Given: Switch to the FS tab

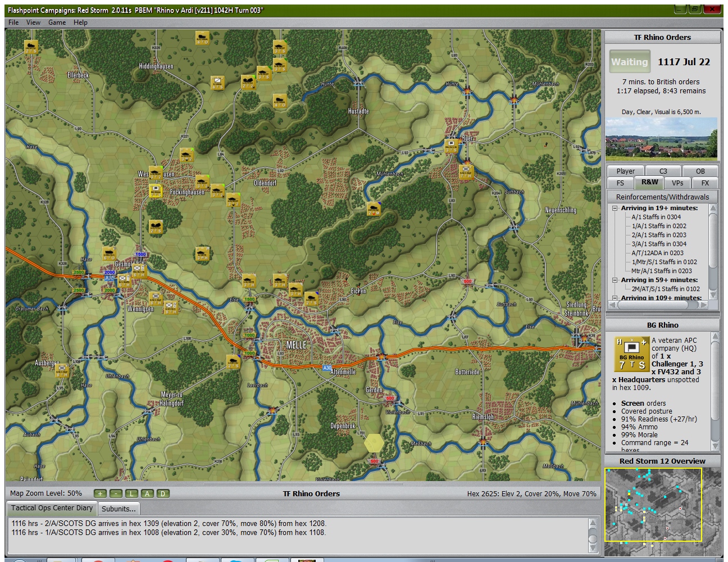Looking at the screenshot, I should [620, 183].
